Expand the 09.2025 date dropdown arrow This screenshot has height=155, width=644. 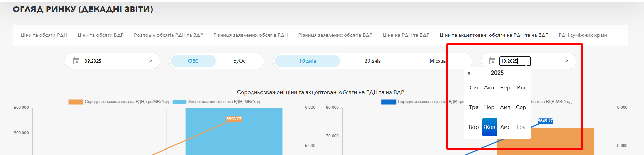coord(151,61)
